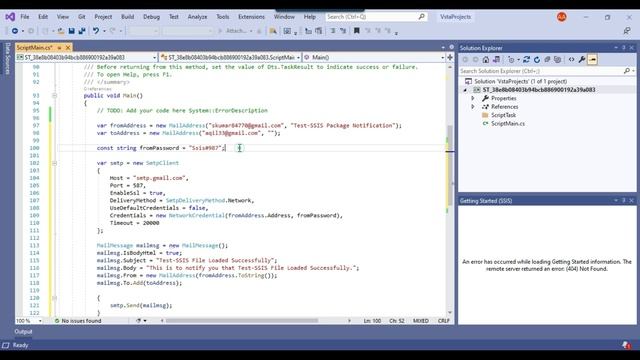640x360 pixels.
Task: Click the View Code angle-brackets icon
Action: pyautogui.click(x=571, y=60)
